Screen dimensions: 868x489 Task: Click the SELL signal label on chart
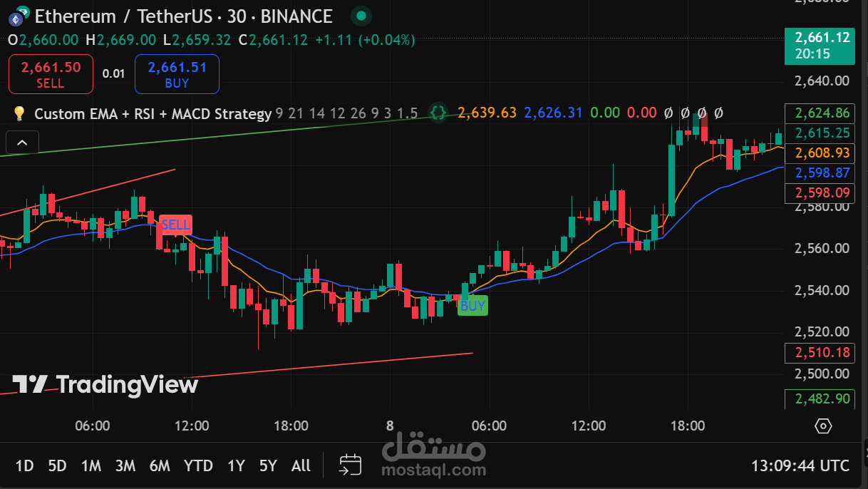[175, 225]
